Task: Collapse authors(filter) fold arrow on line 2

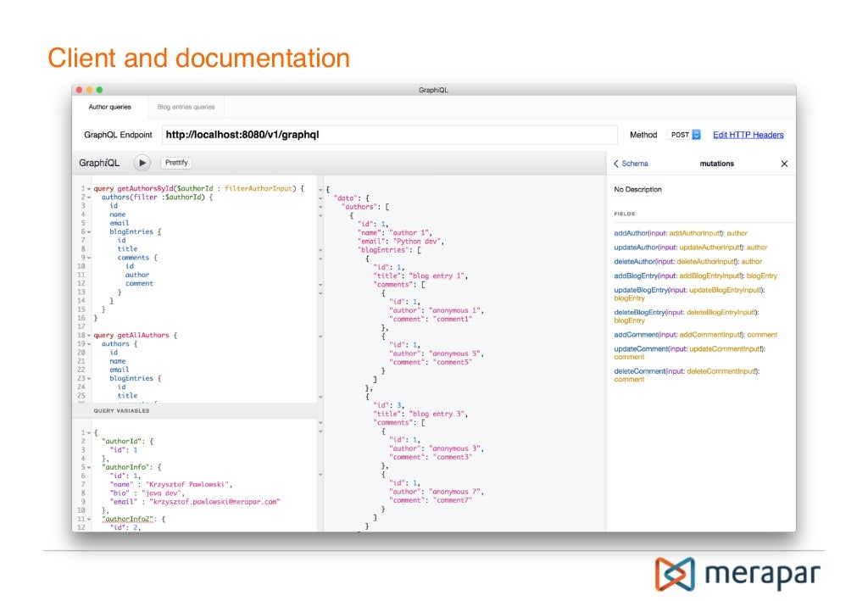Action: tap(88, 198)
